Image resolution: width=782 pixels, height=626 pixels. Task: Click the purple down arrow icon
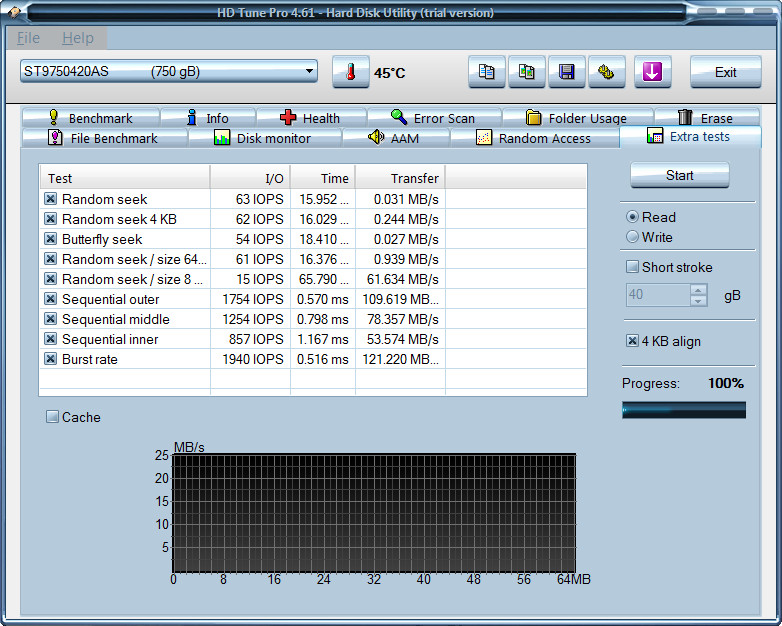652,72
